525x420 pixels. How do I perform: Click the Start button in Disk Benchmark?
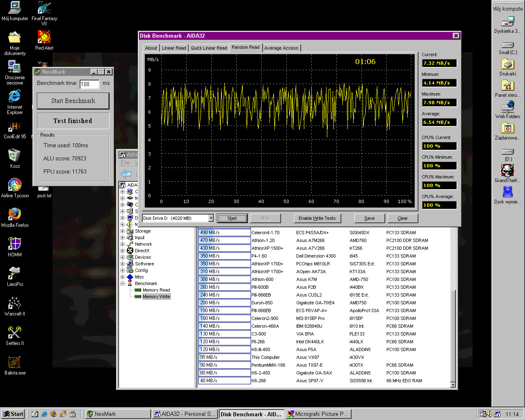click(232, 218)
